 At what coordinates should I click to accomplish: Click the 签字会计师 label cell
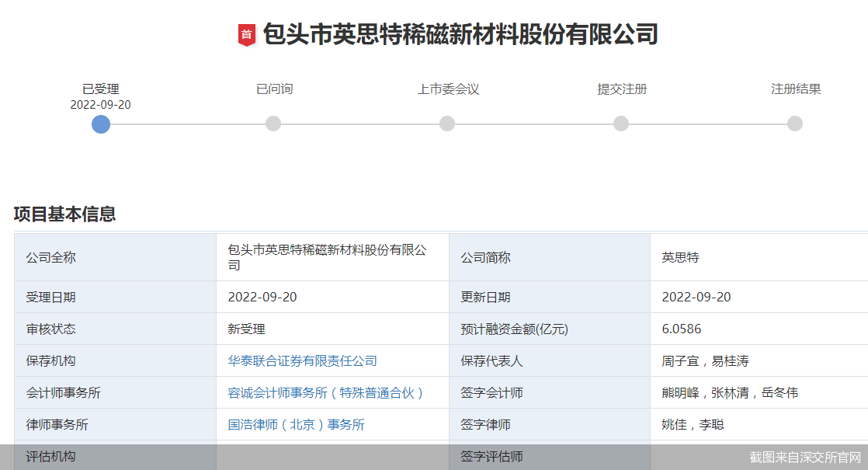[x=550, y=393]
